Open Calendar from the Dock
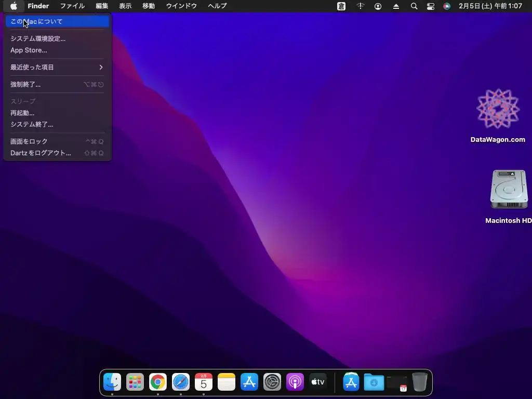This screenshot has height=399, width=532. point(204,382)
